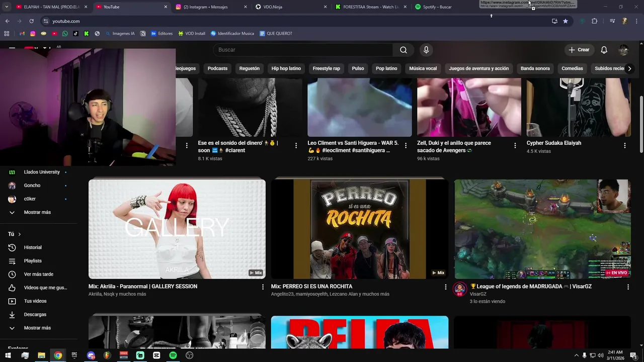Activate voice search microphone icon

pos(426,50)
